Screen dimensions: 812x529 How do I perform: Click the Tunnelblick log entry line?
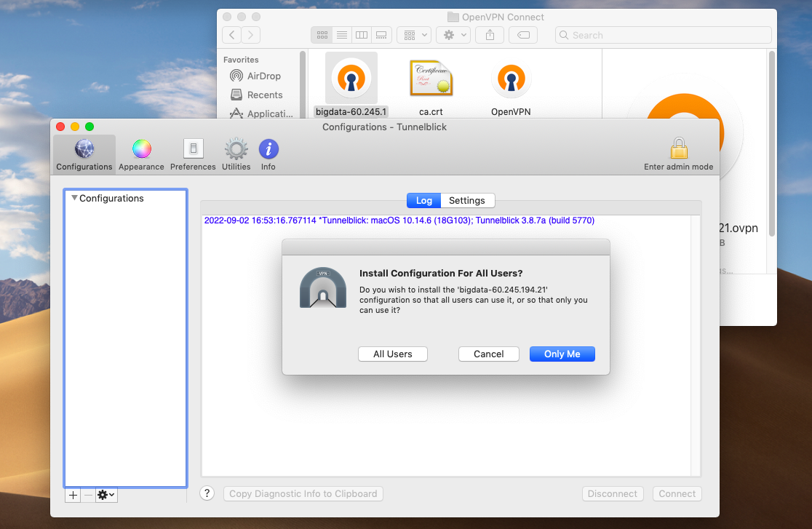399,220
